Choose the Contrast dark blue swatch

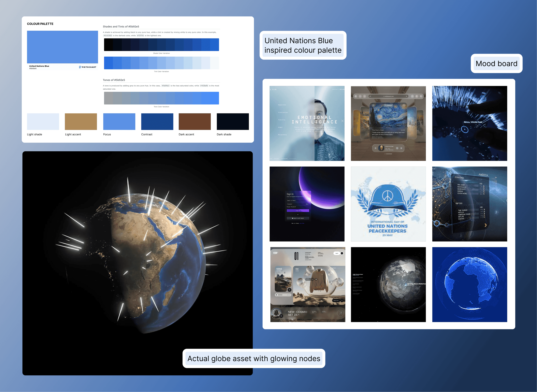point(157,122)
